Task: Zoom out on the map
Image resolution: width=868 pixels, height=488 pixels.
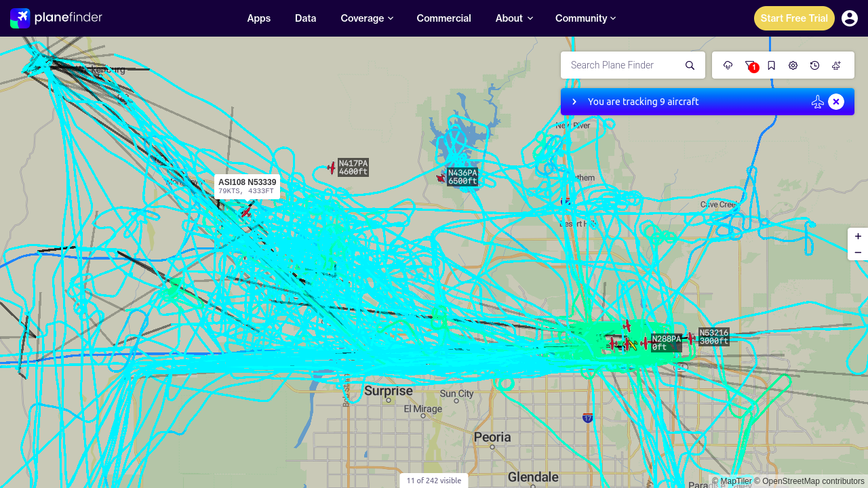Action: [858, 253]
